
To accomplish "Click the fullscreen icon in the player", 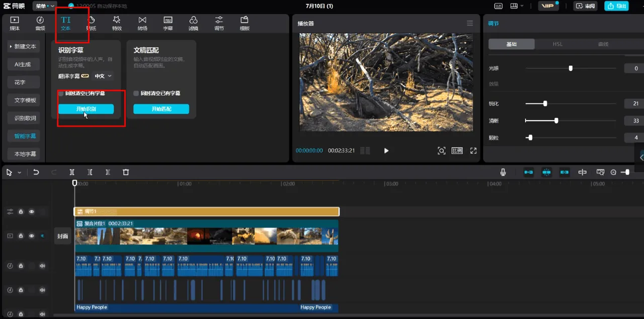I will pos(473,151).
